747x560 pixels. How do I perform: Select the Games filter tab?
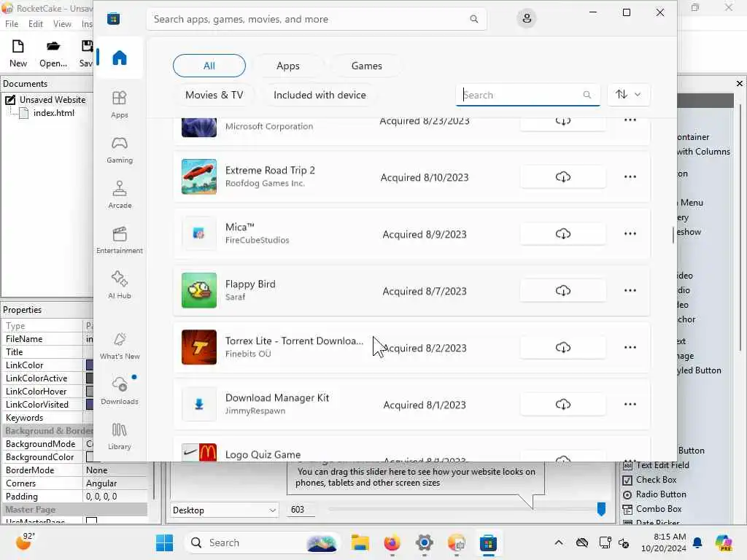[366, 66]
